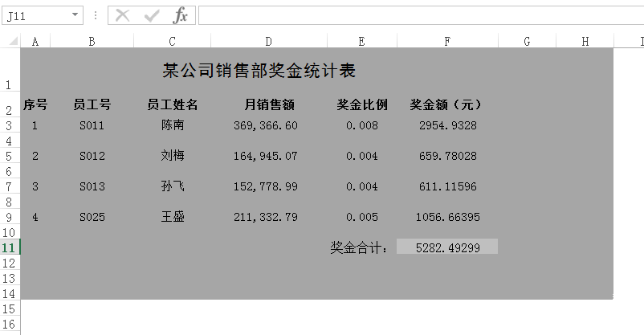644x335 pixels.
Task: Click bonus ratio cell 0.005
Action: (x=362, y=217)
